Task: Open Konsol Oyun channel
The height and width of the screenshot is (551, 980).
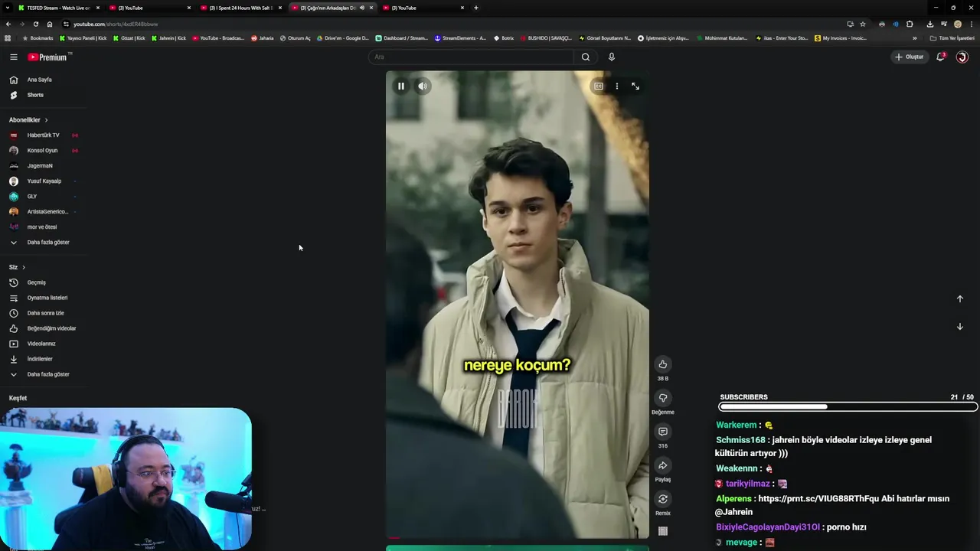Action: 43,151
